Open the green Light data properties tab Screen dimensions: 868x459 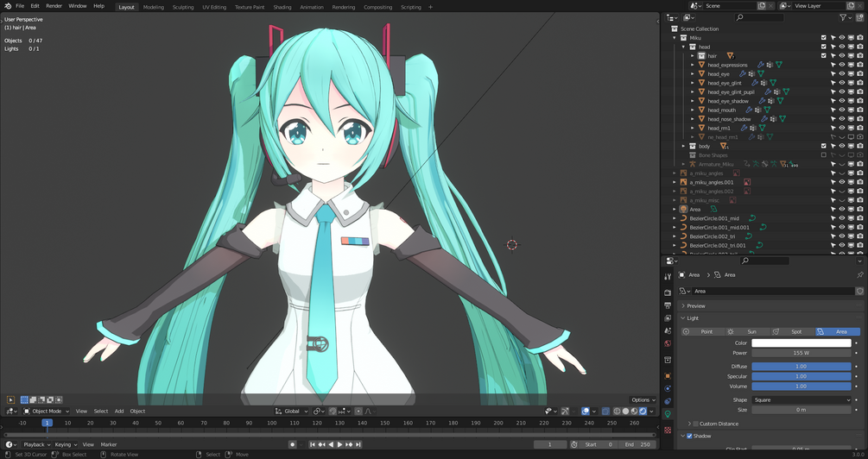point(668,414)
